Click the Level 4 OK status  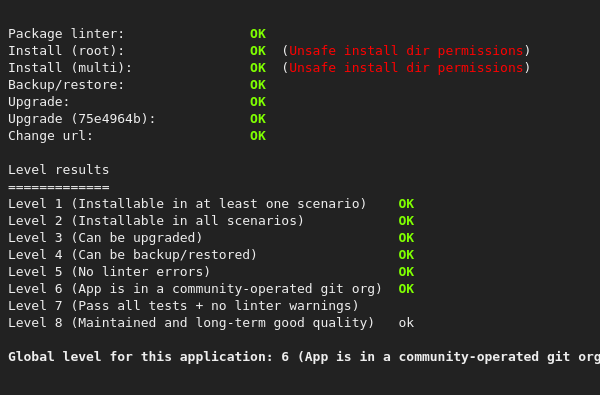point(406,255)
